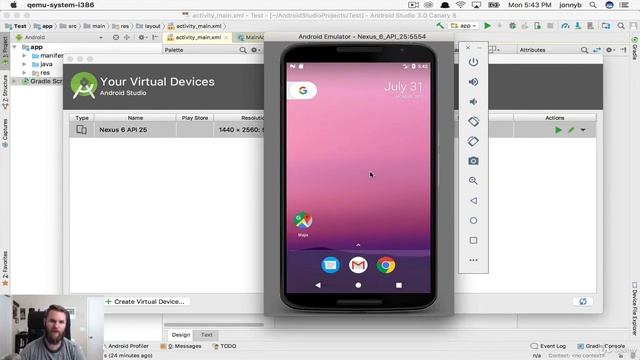Activate the emulator zoom magnifier icon
Viewport: 640px width, 360px height.
pyautogui.click(x=473, y=181)
